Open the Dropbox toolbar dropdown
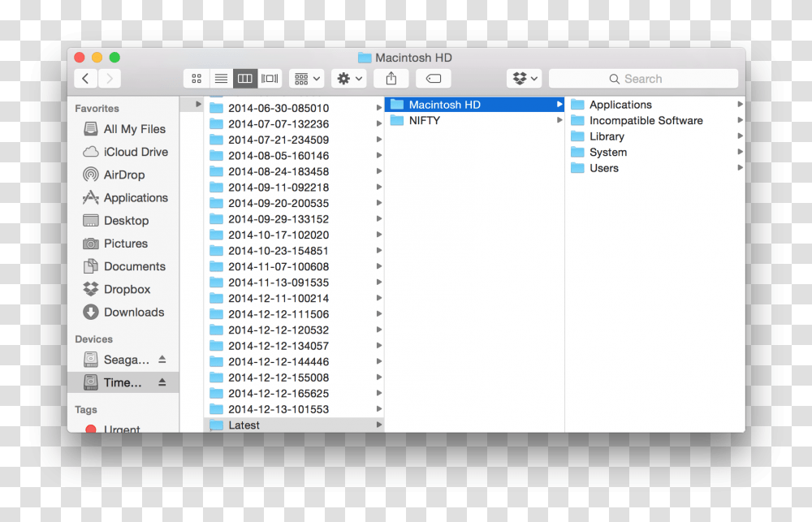Image resolution: width=812 pixels, height=522 pixels. 525,79
